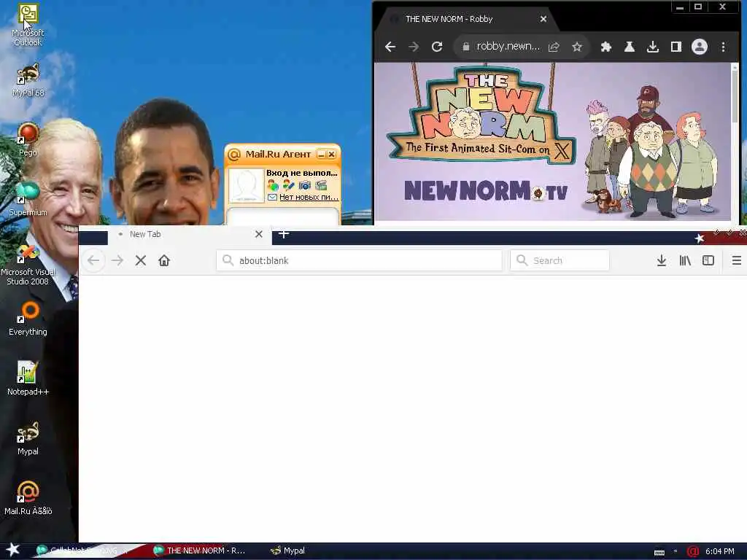Open Microsoft Visual Studio 2008 shortcut
This screenshot has width=747, height=560.
point(28,264)
